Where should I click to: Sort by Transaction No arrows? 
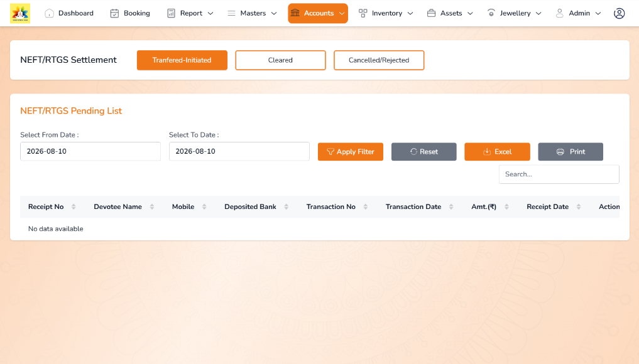[365, 207]
